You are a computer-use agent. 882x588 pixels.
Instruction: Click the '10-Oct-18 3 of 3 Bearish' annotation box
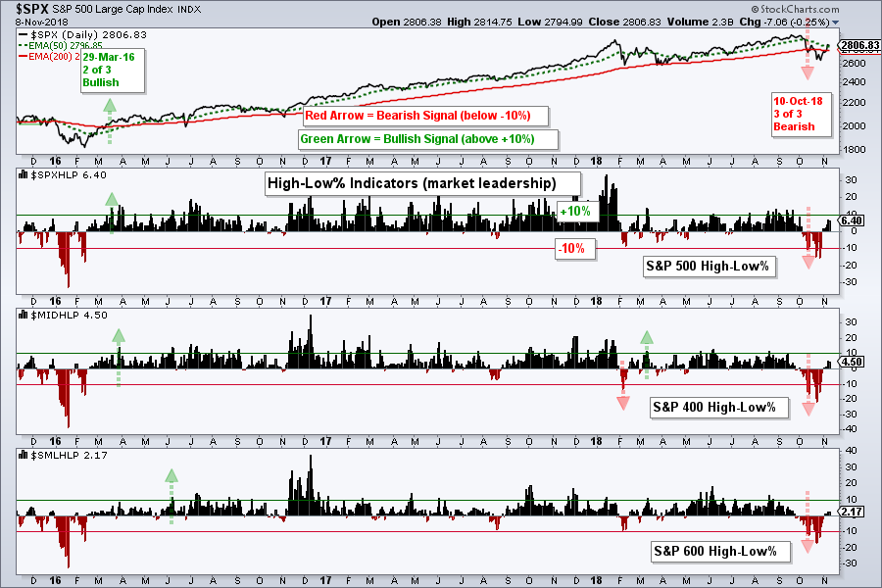tap(801, 115)
